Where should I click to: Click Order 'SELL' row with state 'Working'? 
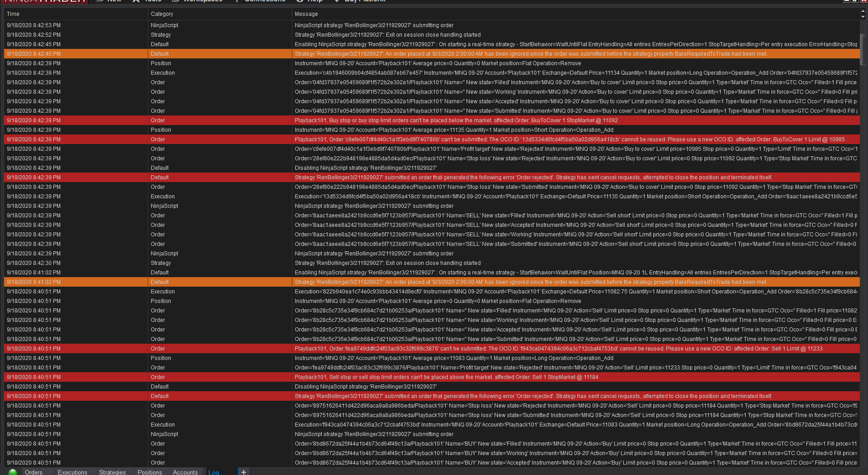point(432,235)
